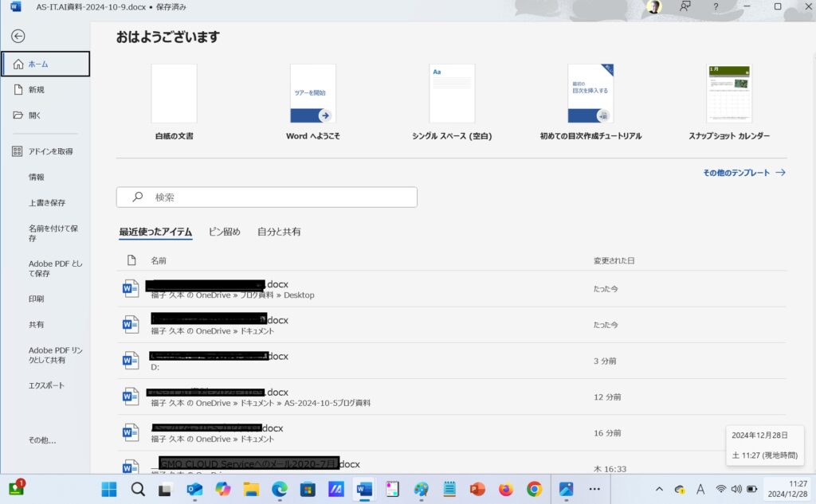Sort by the 名前 column header
Viewport: 816px width, 504px height.
coord(159,260)
